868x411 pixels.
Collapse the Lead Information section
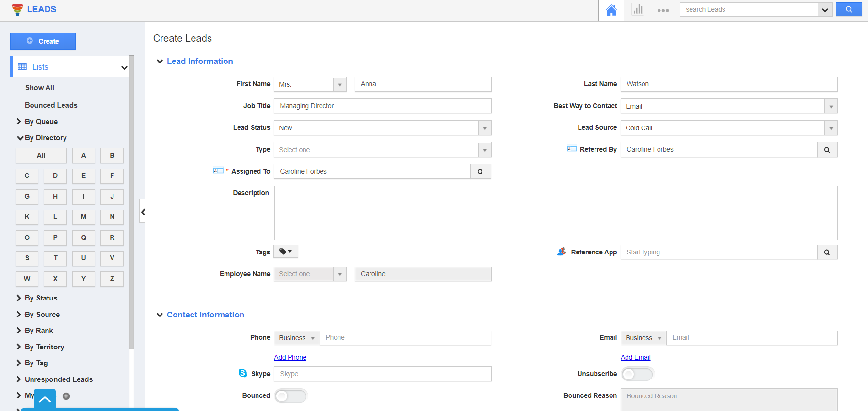click(160, 62)
